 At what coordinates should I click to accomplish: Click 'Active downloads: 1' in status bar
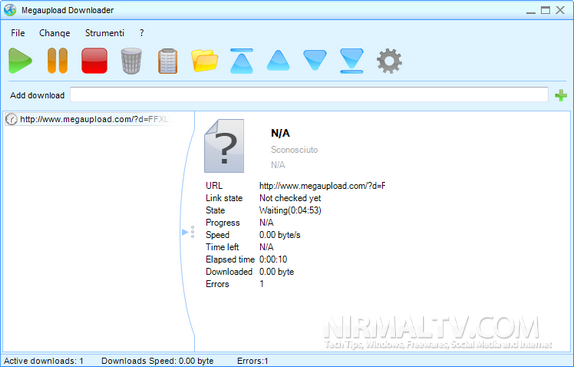pos(44,361)
